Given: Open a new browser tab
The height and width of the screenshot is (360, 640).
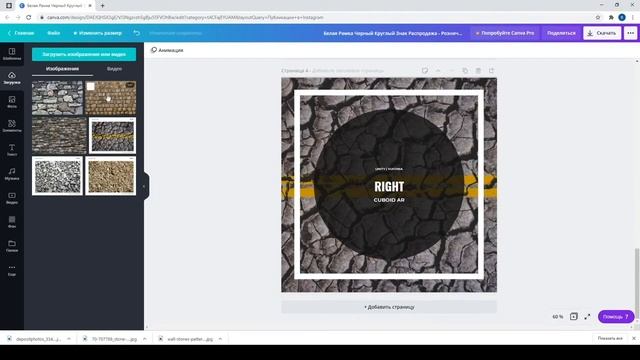Looking at the screenshot, I should pos(102,6).
